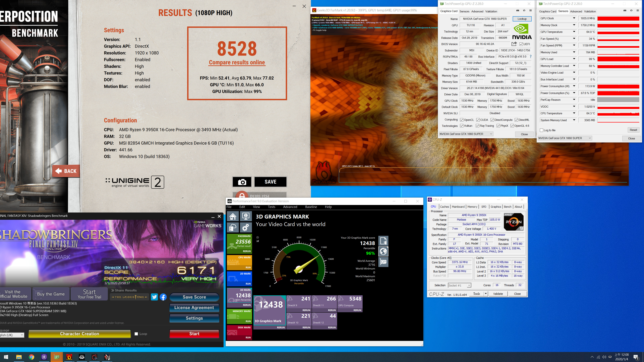Open Google Chrome from the taskbar
Image resolution: width=644 pixels, height=362 pixels.
pyautogui.click(x=32, y=357)
